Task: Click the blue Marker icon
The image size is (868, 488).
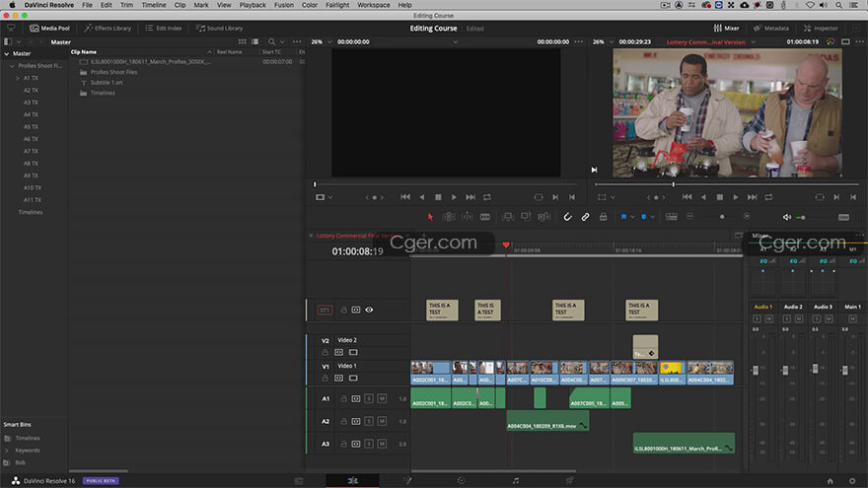Action: pyautogui.click(x=643, y=217)
